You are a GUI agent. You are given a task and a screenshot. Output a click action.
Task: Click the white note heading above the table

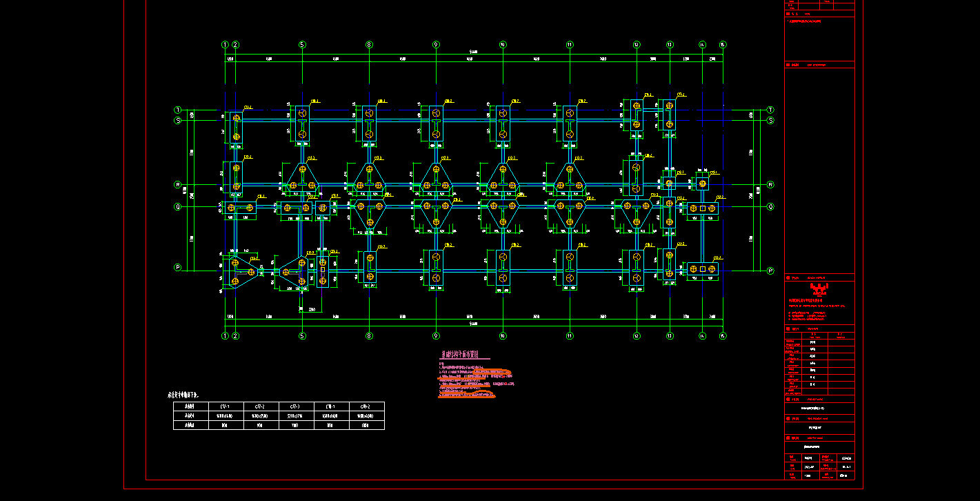[183, 395]
